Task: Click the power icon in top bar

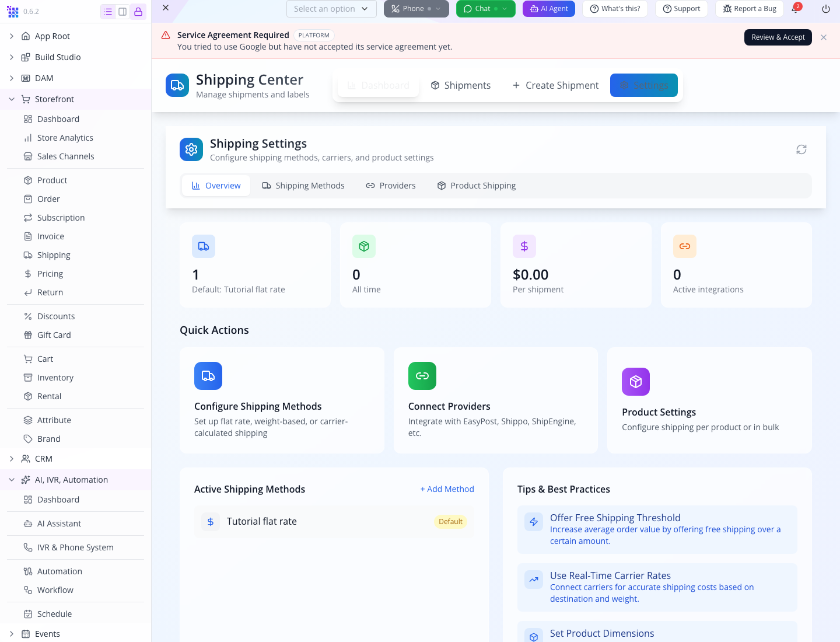Action: click(825, 9)
